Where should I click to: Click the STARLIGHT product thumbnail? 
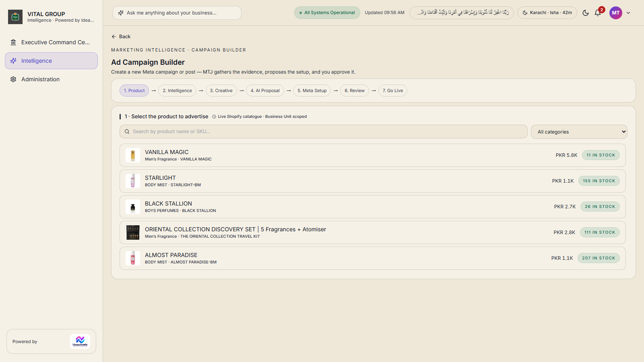coord(133,181)
